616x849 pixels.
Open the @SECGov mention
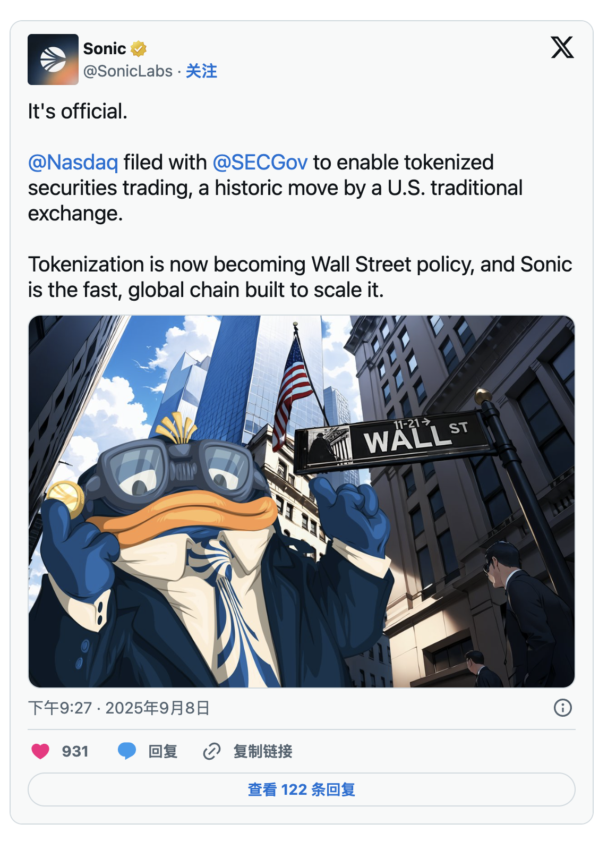point(260,163)
